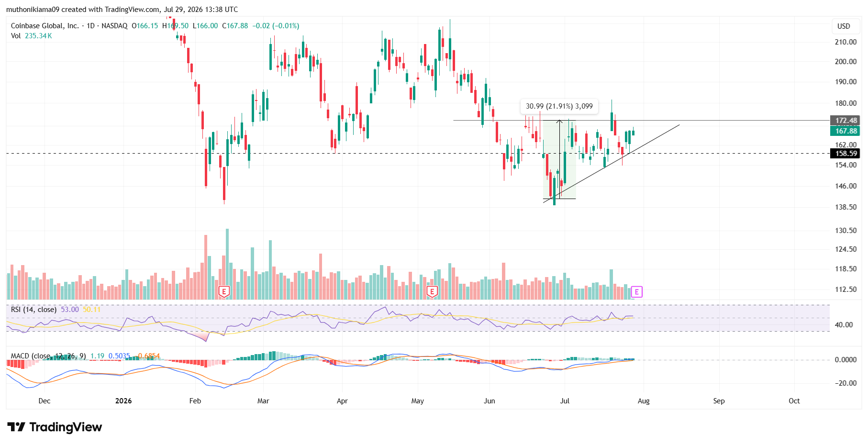Click the 2026 time axis label
868x445 pixels.
(123, 401)
